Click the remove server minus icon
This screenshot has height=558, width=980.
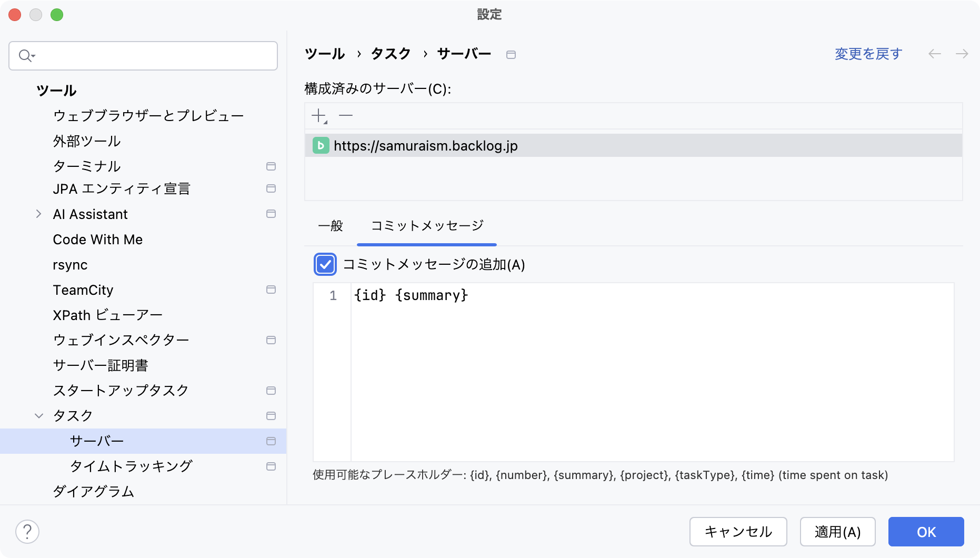tap(346, 115)
